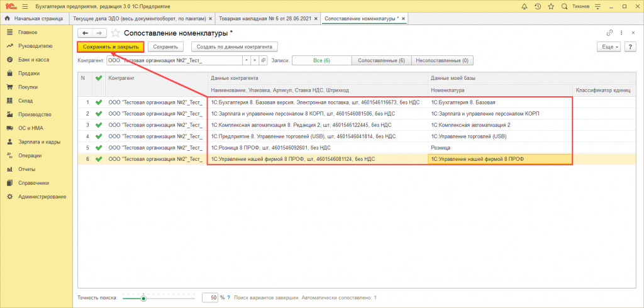Click the Номенклатура column header

tap(500, 90)
